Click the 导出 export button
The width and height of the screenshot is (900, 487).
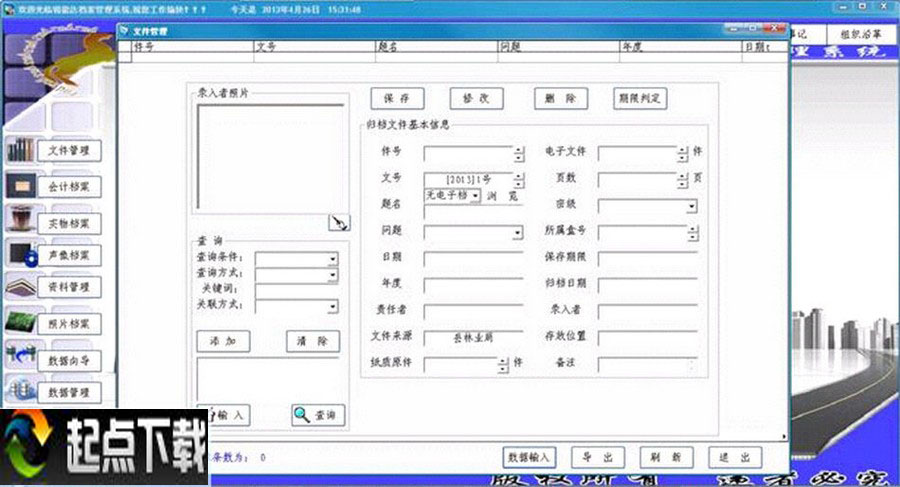pos(598,457)
